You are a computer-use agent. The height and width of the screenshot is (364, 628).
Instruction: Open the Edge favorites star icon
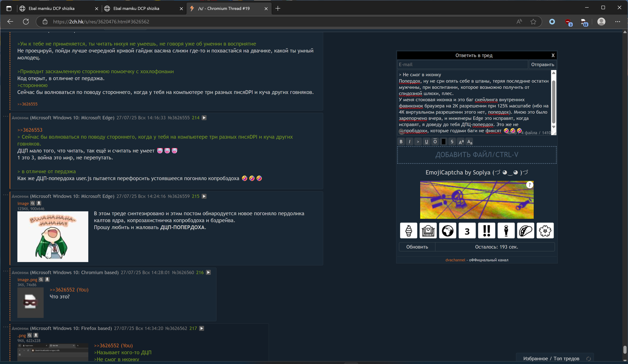(x=533, y=22)
